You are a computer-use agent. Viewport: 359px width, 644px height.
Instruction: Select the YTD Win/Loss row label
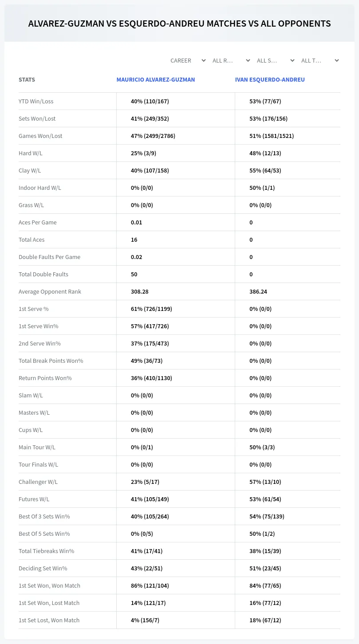tap(36, 101)
